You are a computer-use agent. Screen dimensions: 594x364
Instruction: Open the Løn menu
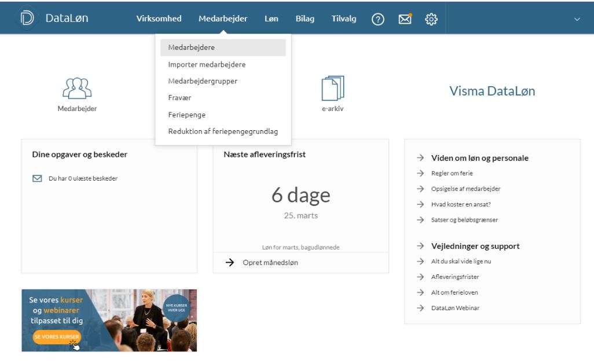tap(272, 19)
